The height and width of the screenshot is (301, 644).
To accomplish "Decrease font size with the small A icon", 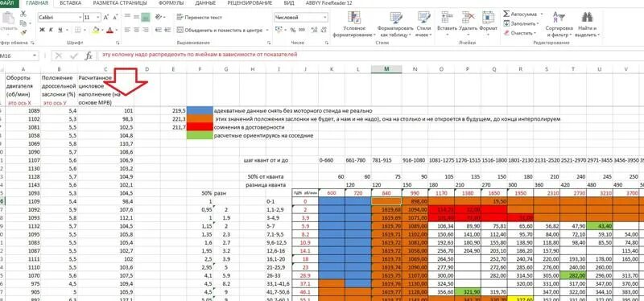I will point(115,18).
